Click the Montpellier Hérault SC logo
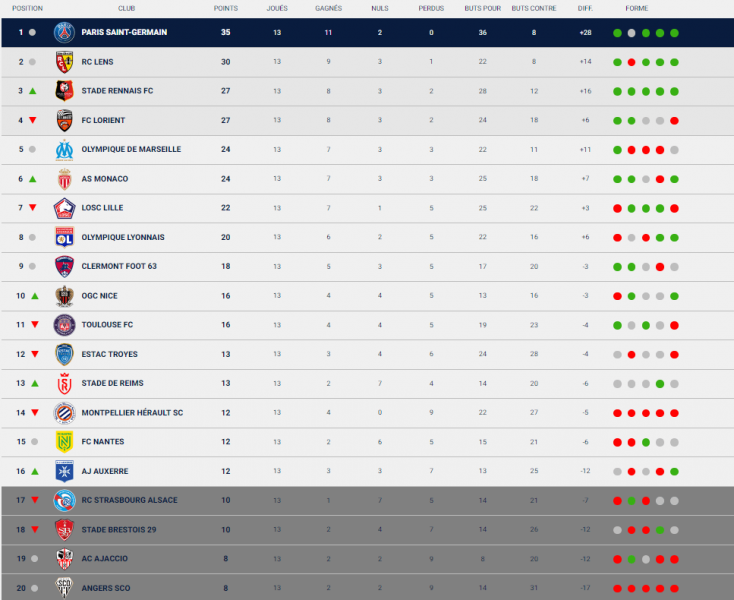This screenshot has height=600, width=734. tap(64, 413)
